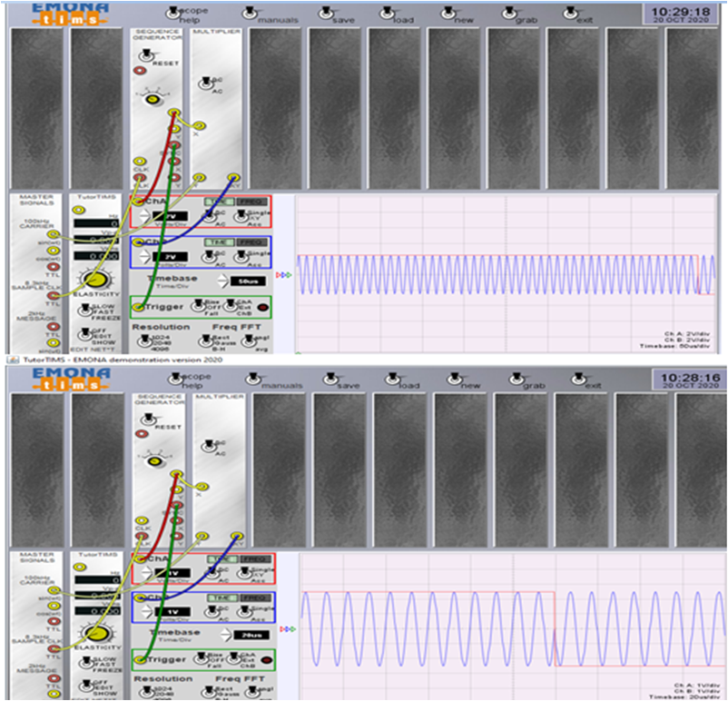
Task: Click ChA Volts/Div stepper arrows, 10:29:18 window
Action: 144,215
